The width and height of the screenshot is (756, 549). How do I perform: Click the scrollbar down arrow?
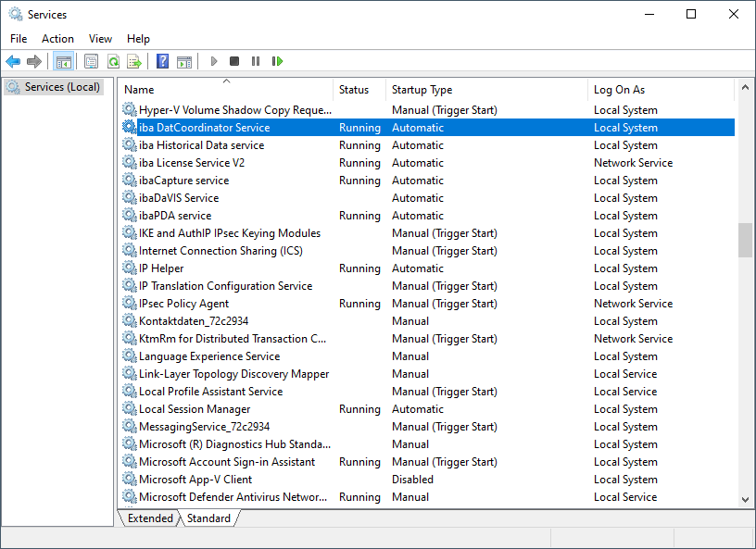coord(745,499)
